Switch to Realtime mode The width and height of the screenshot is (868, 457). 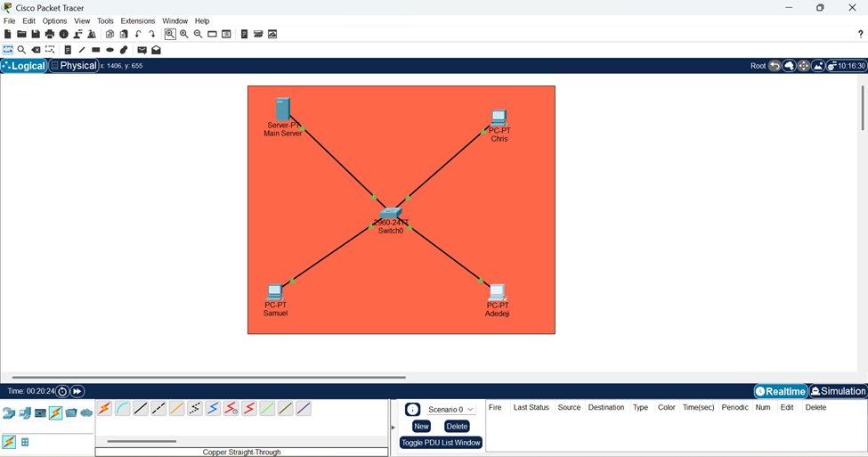(x=781, y=392)
